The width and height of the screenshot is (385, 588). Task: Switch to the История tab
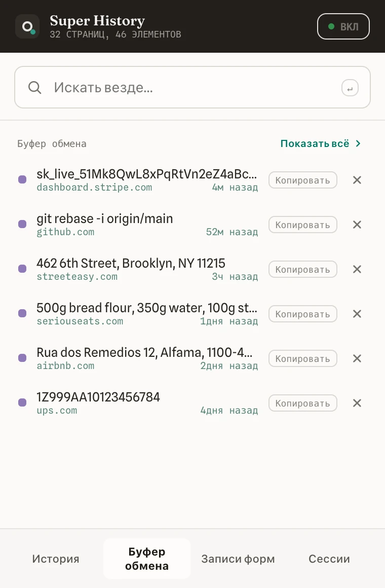[56, 559]
